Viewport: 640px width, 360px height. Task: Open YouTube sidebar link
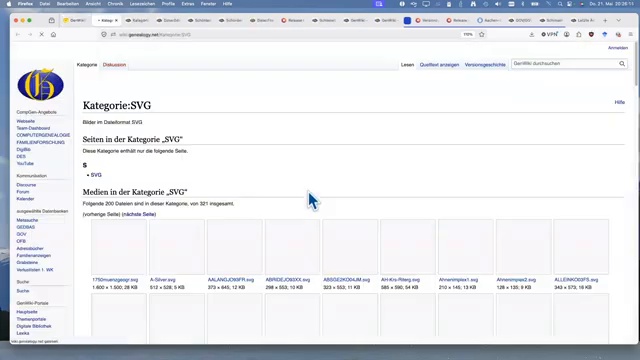25,164
